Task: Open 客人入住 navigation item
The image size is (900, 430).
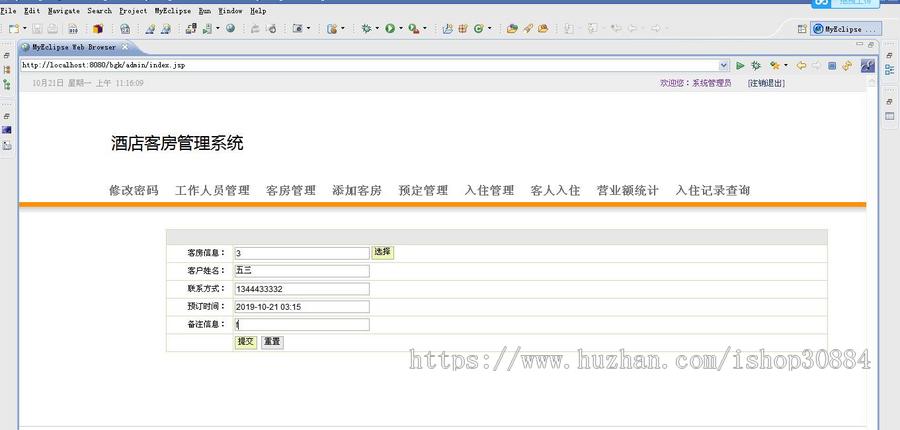Action: click(556, 191)
